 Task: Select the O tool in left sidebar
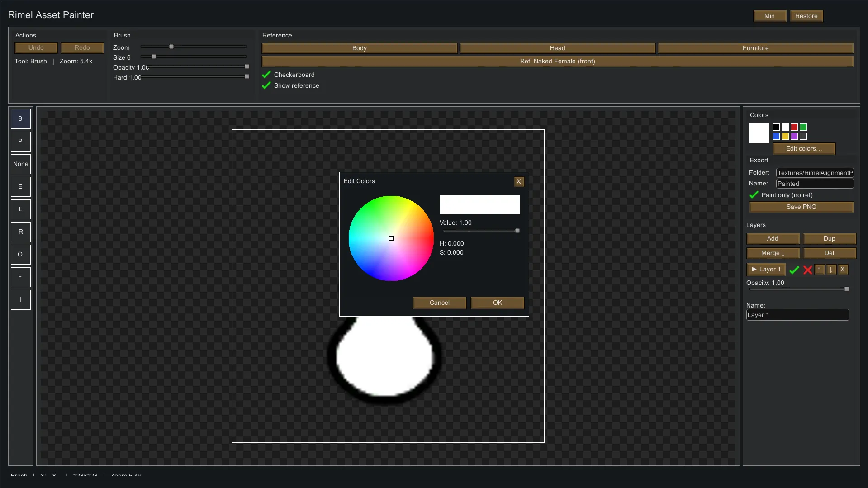click(x=20, y=255)
